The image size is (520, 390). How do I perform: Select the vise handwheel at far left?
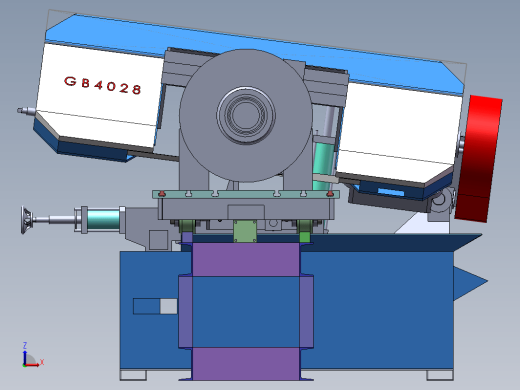click(x=27, y=220)
